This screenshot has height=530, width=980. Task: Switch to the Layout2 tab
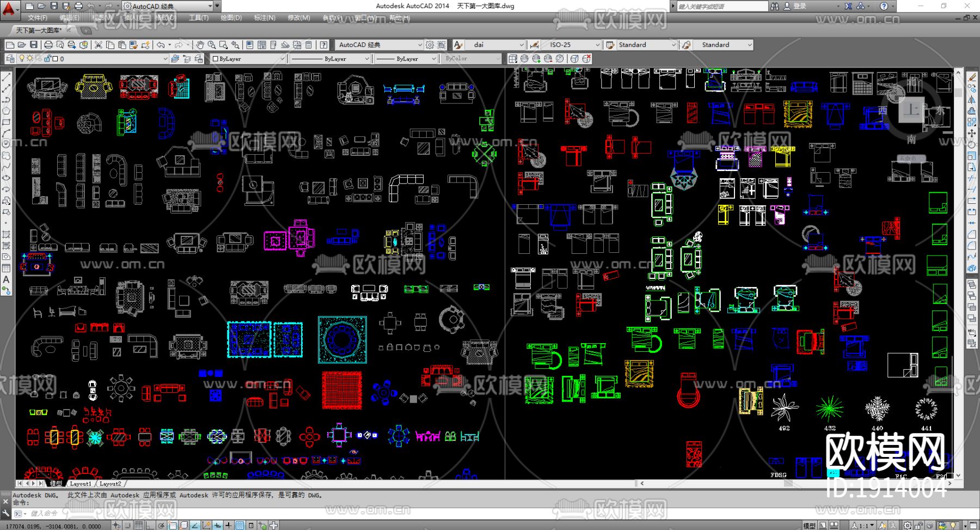point(110,484)
